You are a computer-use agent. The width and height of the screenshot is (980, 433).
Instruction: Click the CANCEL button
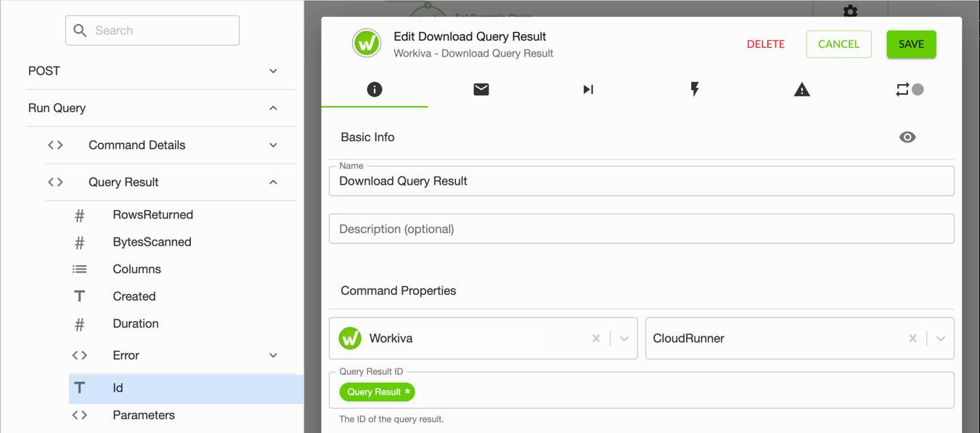pyautogui.click(x=838, y=44)
